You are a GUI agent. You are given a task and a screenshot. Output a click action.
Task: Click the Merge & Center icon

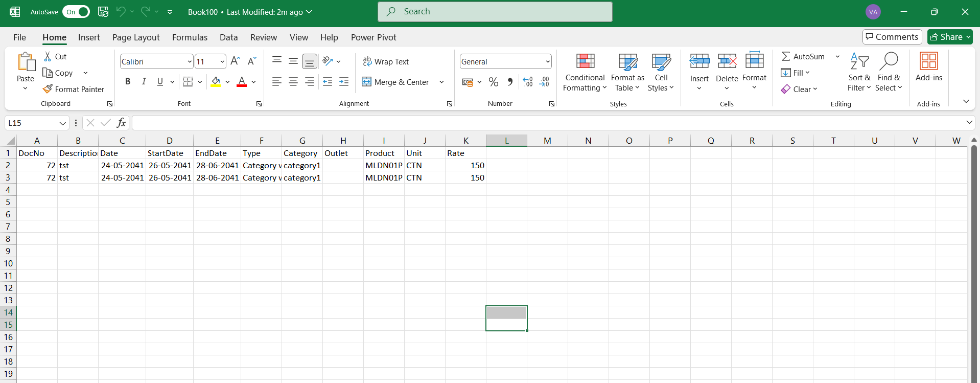366,82
